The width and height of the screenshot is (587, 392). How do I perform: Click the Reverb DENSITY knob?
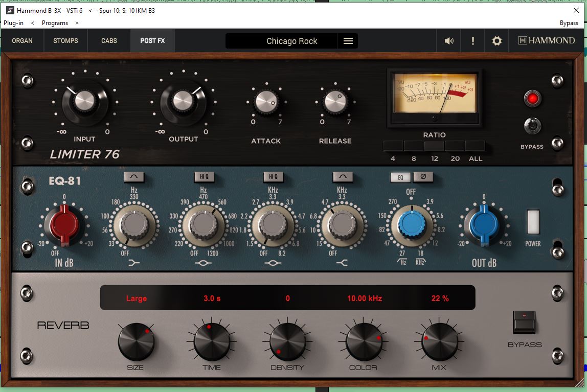click(x=287, y=341)
